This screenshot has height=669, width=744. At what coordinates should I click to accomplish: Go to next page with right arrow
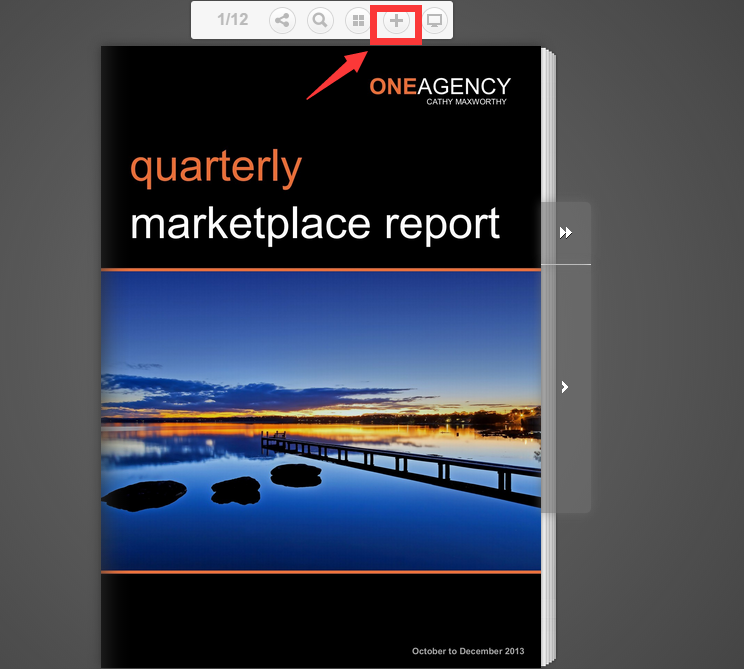coord(565,387)
